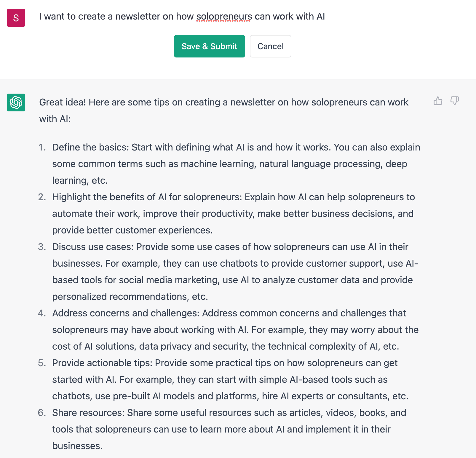Viewport: 476px width, 458px height.
Task: Click into the prompt edit text field
Action: pos(237,16)
